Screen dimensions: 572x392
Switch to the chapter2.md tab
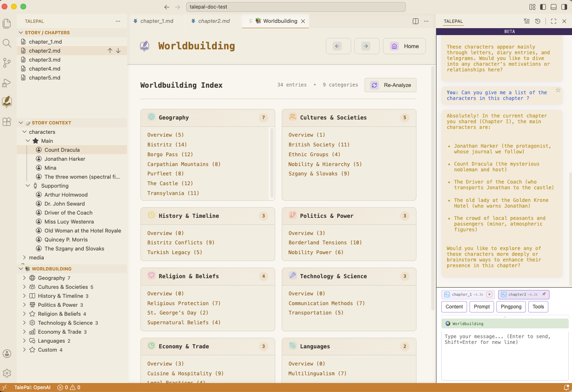point(214,21)
